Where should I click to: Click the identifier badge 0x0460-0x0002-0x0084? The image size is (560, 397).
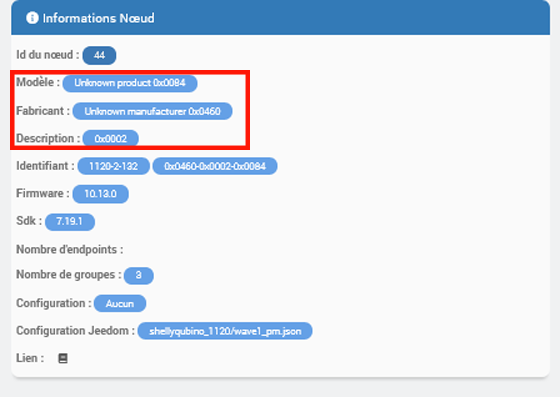(x=215, y=166)
